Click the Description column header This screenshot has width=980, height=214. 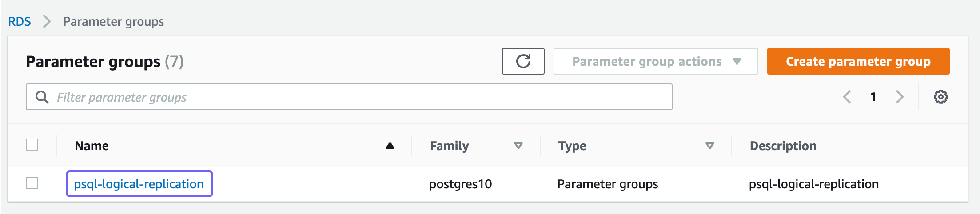783,146
